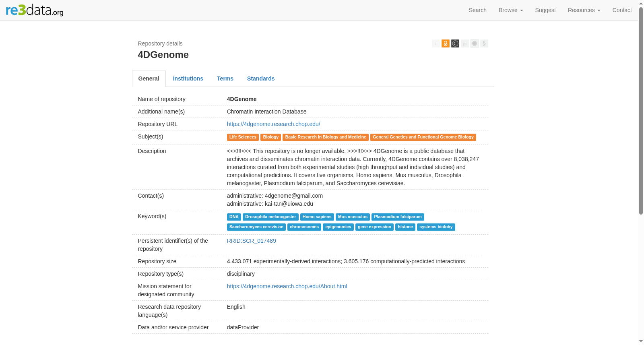This screenshot has width=644, height=345.
Task: Select General Genetics and Functional Genome Biology tag
Action: click(x=423, y=137)
